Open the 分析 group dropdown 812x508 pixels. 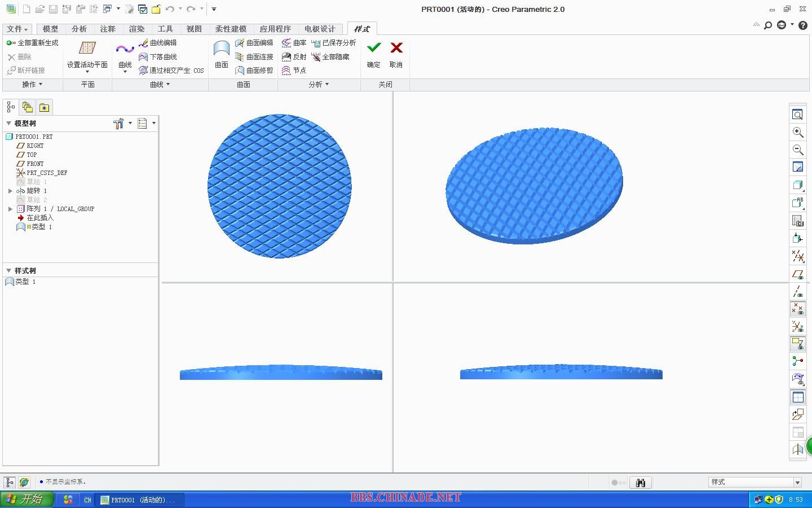click(319, 85)
